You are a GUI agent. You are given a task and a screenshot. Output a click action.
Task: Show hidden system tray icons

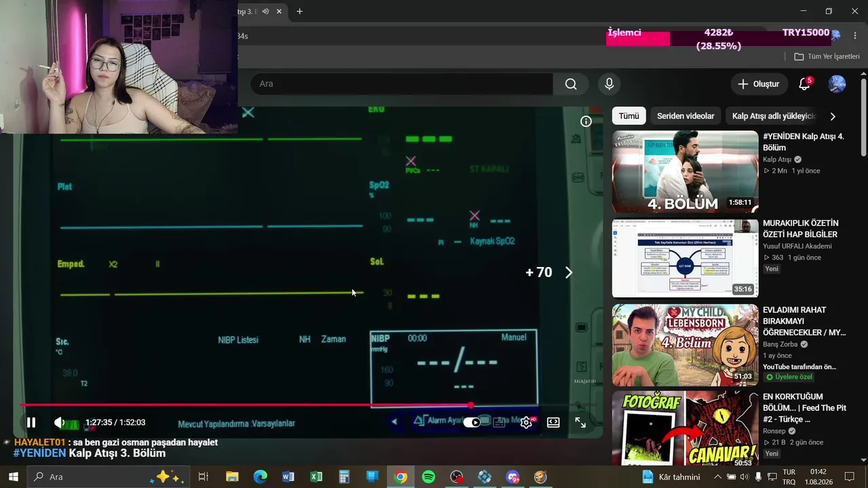717,476
